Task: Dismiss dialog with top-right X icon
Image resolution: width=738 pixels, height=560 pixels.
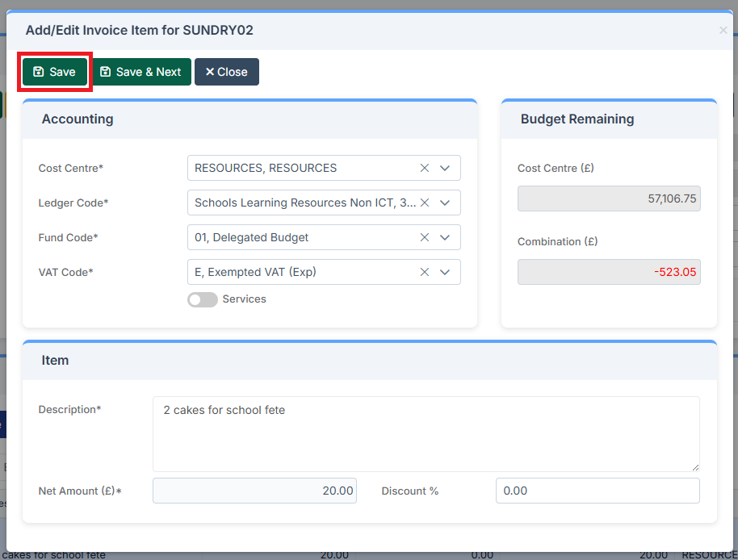Action: (723, 31)
